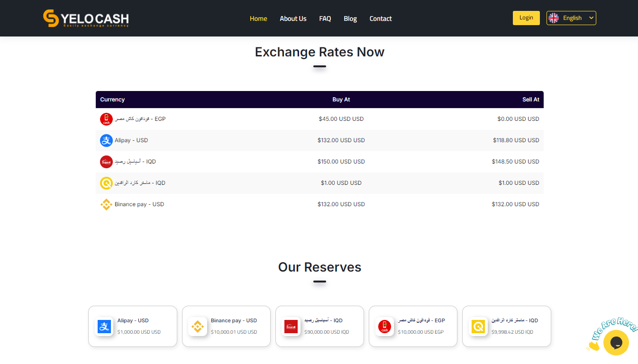Select the Binance pay - USD reserve card
The width and height of the screenshot is (638, 364).
pyautogui.click(x=226, y=326)
